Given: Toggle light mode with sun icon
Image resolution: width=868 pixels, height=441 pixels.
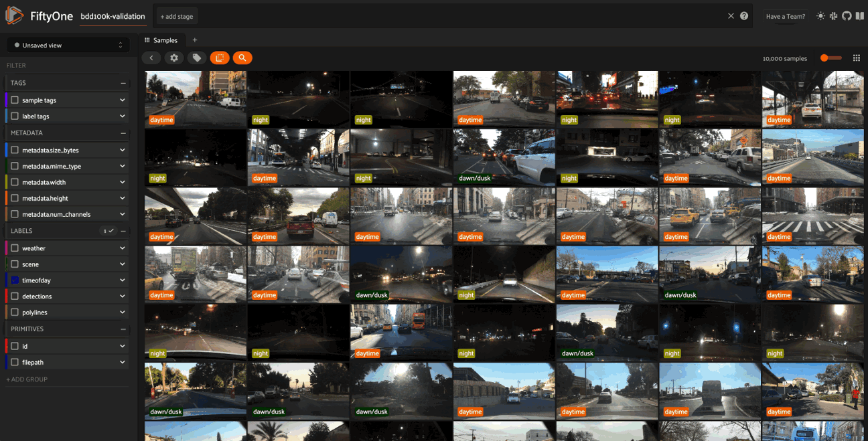Looking at the screenshot, I should 820,16.
